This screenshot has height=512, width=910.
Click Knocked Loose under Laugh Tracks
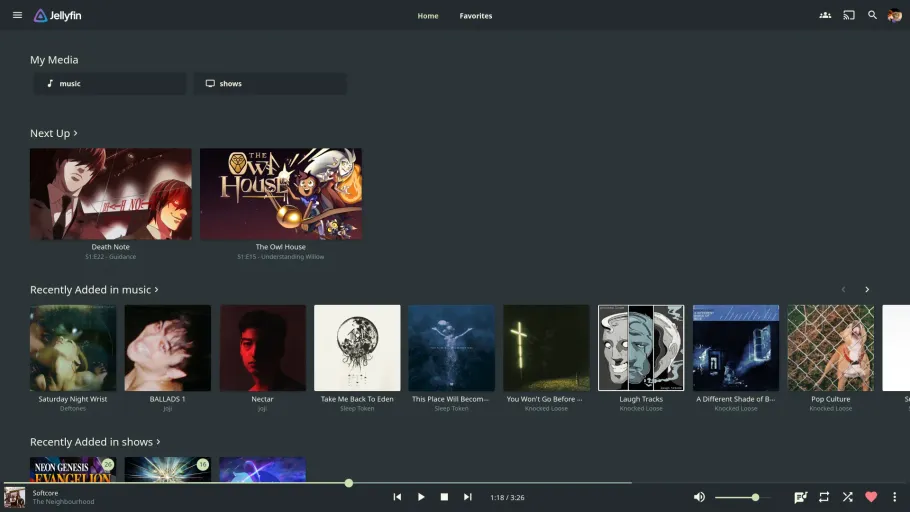click(x=641, y=409)
